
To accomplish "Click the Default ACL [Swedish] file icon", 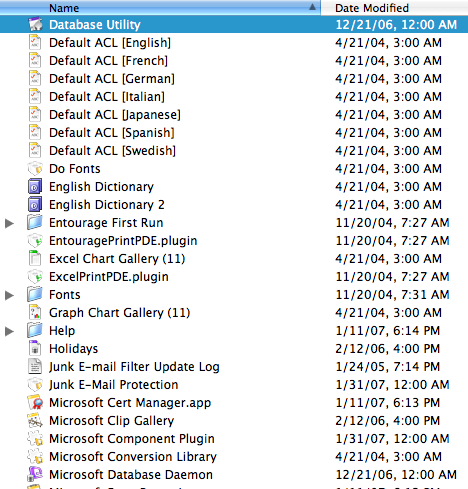I will 35,151.
